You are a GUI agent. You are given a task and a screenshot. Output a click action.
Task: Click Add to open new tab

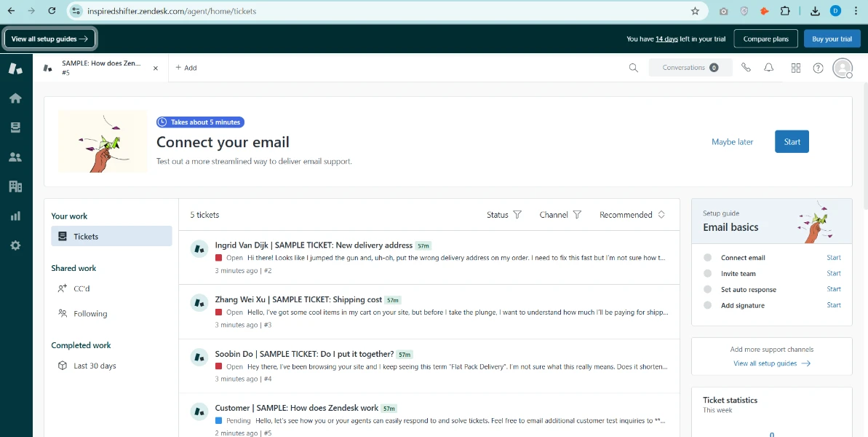pos(186,68)
